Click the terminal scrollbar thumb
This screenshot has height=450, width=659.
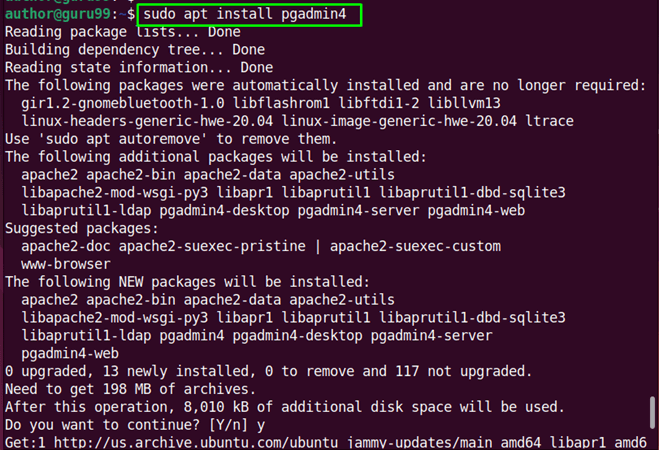click(653, 414)
